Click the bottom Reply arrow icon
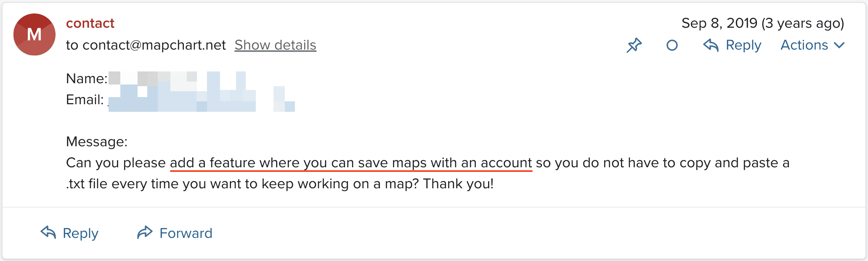 coord(48,232)
